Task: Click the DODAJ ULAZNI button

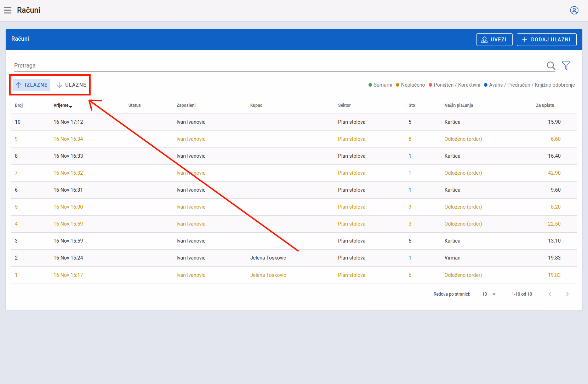Action: point(547,40)
